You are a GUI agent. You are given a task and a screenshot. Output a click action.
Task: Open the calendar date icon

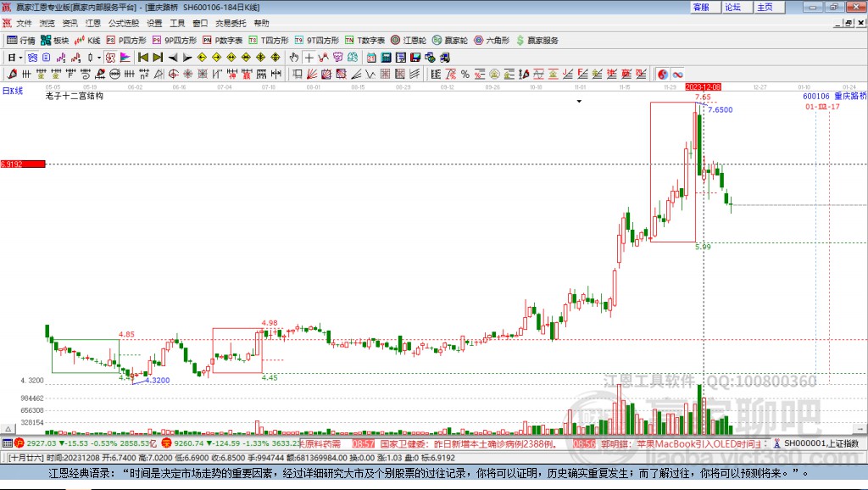[371, 58]
